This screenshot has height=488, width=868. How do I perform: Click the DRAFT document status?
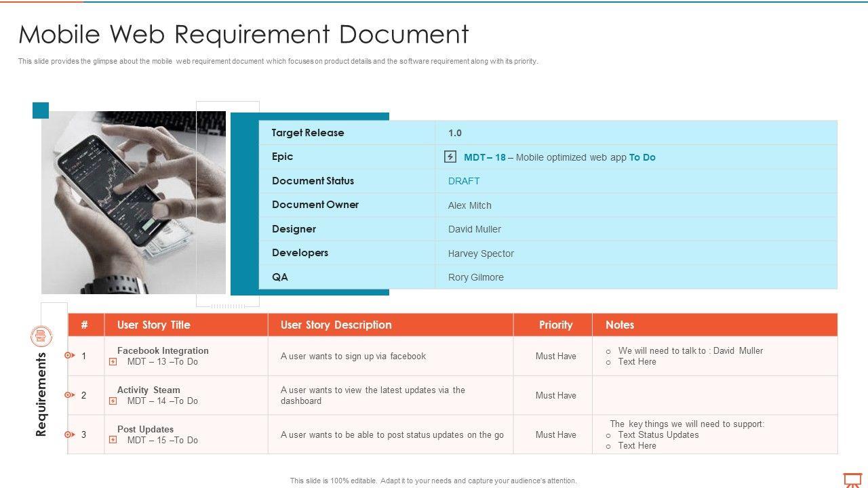click(464, 181)
